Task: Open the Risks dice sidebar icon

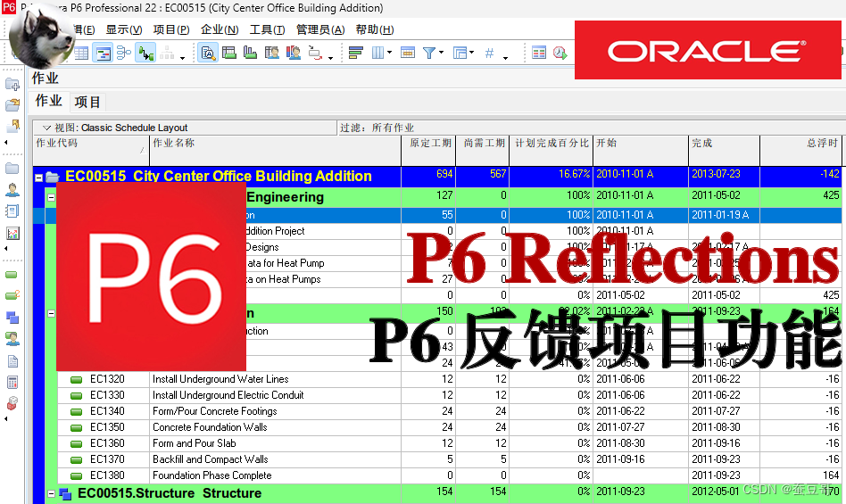Action: [12, 403]
